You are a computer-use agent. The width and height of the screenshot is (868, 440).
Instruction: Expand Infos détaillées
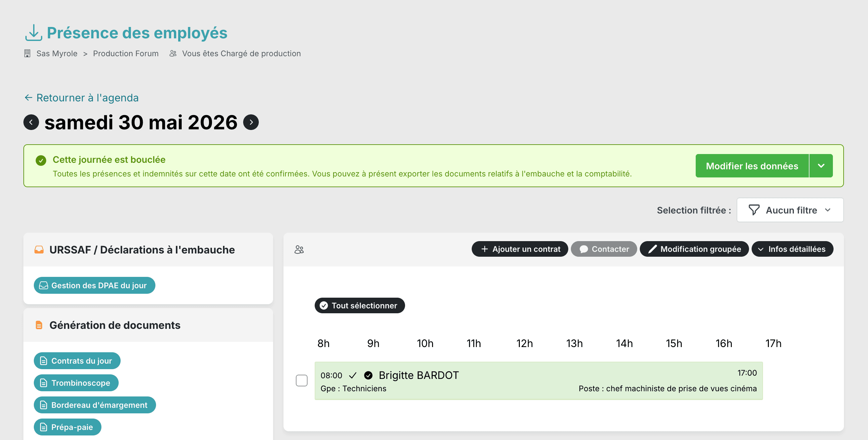pyautogui.click(x=793, y=249)
